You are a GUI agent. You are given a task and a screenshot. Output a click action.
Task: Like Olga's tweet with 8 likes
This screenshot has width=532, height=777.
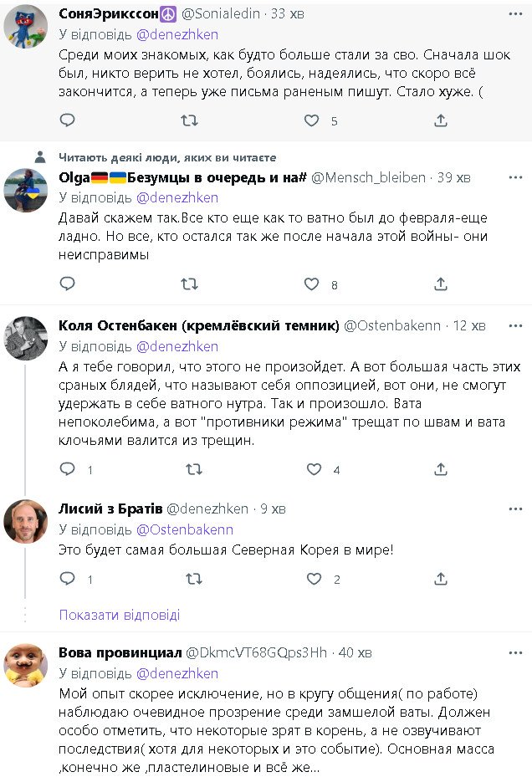click(312, 284)
